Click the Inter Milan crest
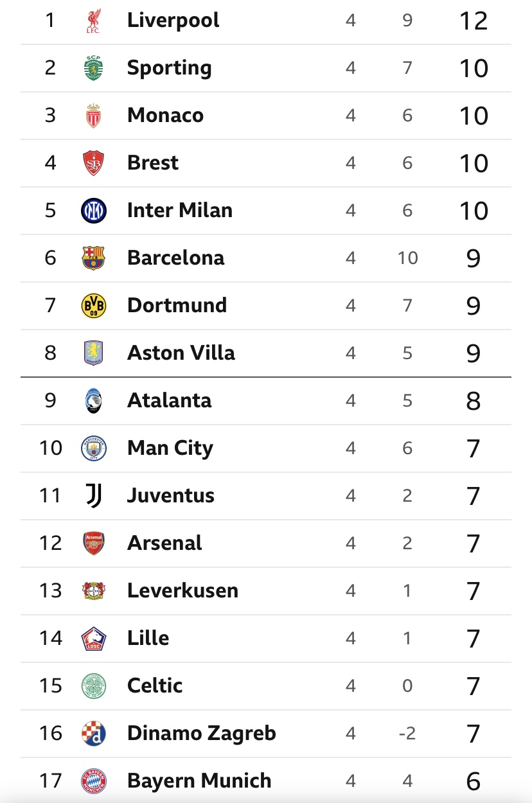Viewport: 532px width, 803px height. [94, 211]
